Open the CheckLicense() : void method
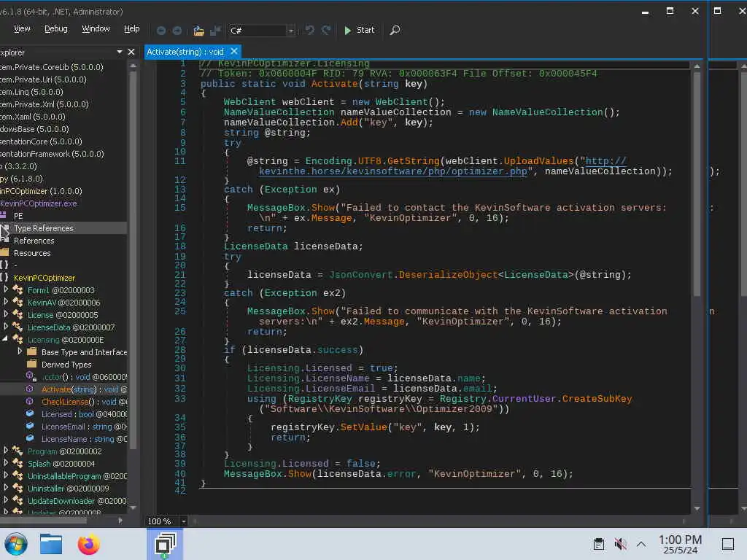Screen dimensions: 747x560 click(x=83, y=402)
